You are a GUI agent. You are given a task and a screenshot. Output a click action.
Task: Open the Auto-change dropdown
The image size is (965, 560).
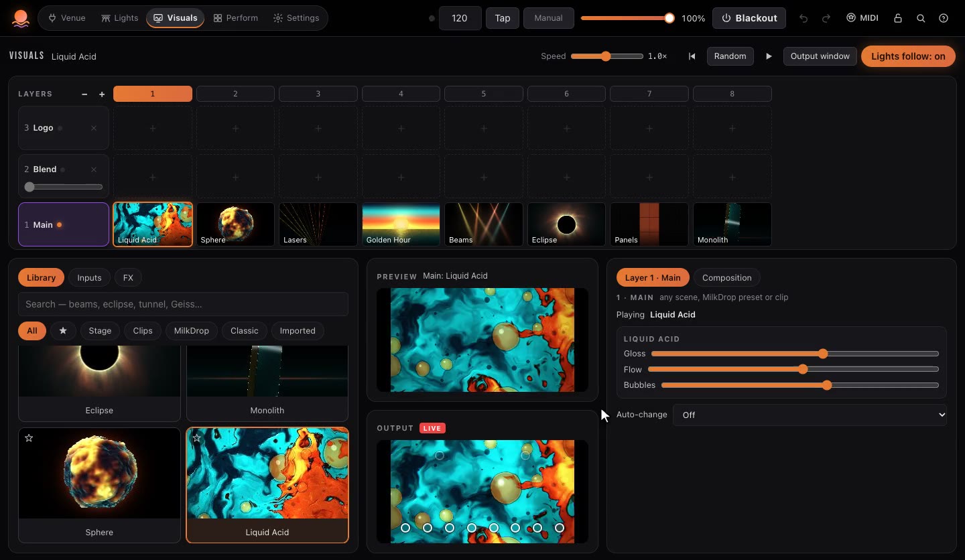pos(810,415)
